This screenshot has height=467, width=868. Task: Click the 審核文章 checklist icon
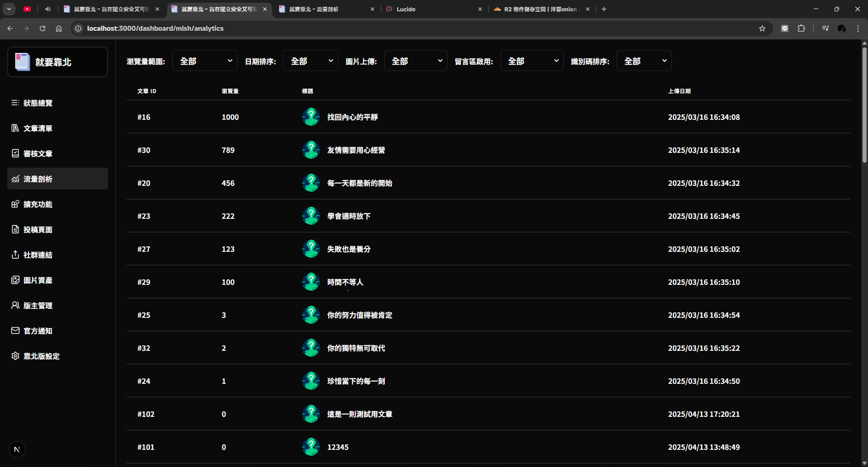coord(15,154)
